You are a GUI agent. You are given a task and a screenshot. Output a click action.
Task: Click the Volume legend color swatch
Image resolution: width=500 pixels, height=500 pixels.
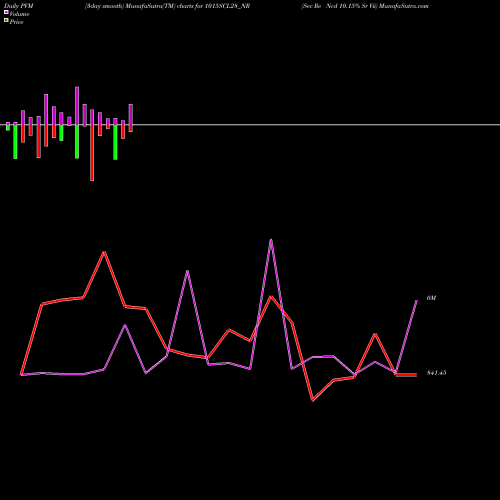(6, 12)
